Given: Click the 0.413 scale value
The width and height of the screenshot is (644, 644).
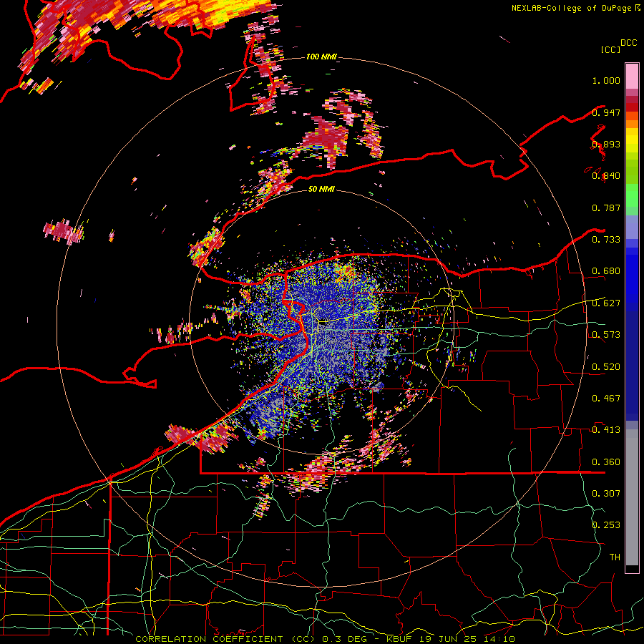Looking at the screenshot, I should click(x=606, y=430).
